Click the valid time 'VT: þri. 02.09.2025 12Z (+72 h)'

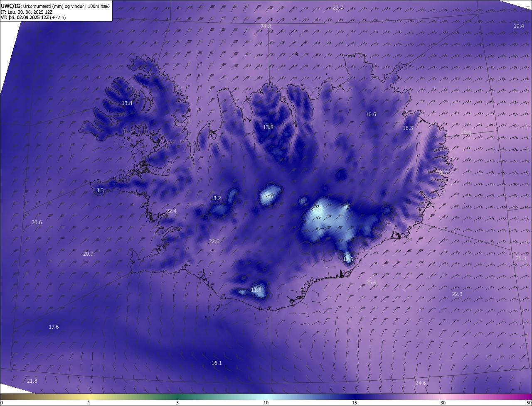(x=33, y=17)
